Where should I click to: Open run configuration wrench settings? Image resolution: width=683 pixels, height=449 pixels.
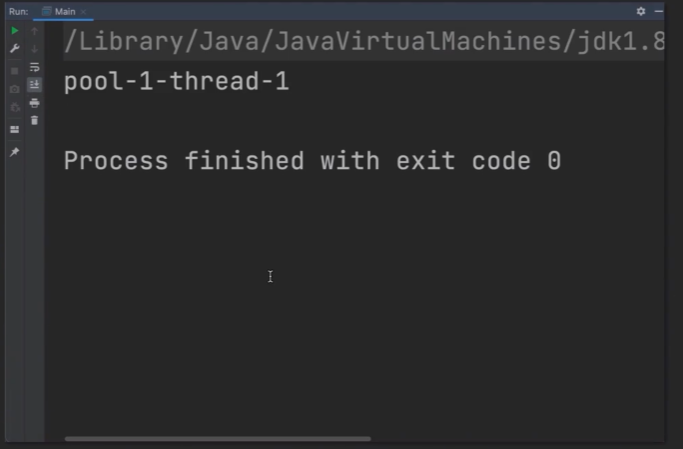point(14,49)
